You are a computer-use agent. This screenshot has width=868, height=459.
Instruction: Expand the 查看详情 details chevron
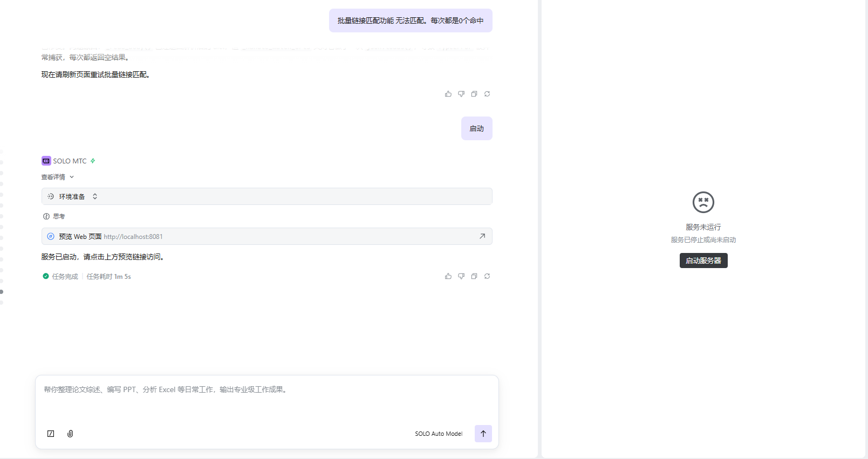click(x=72, y=177)
